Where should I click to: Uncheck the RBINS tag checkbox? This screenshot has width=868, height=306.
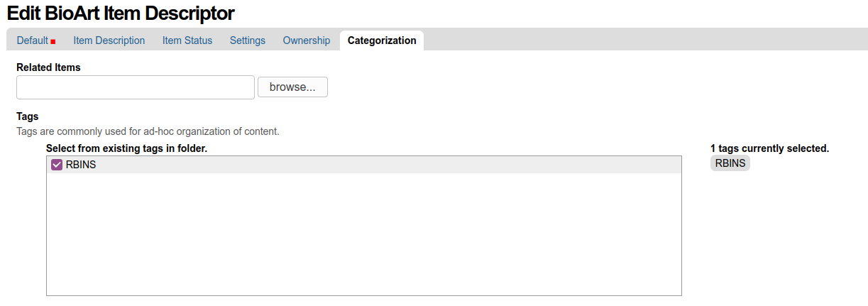(x=57, y=165)
